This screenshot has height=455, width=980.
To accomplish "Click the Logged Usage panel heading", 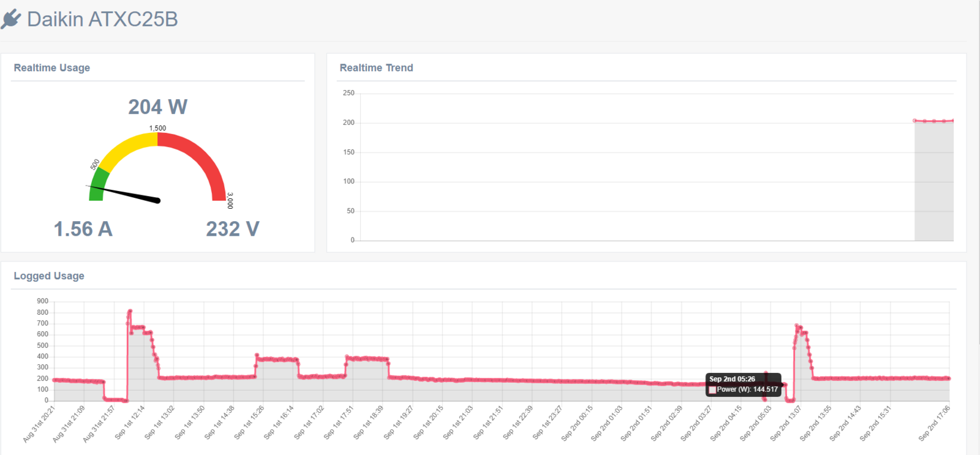I will [x=49, y=276].
